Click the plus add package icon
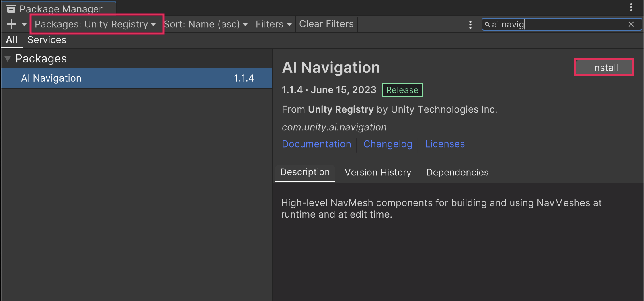The height and width of the screenshot is (301, 644). [x=12, y=24]
